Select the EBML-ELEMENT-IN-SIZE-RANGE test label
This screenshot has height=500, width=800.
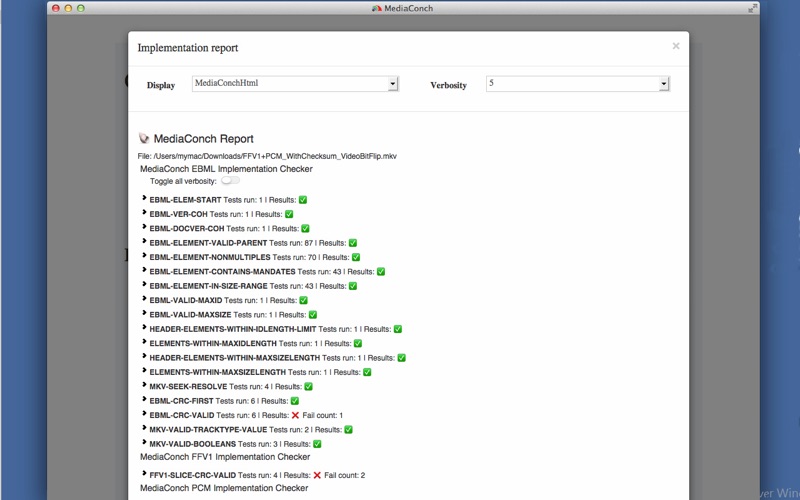pyautogui.click(x=208, y=286)
